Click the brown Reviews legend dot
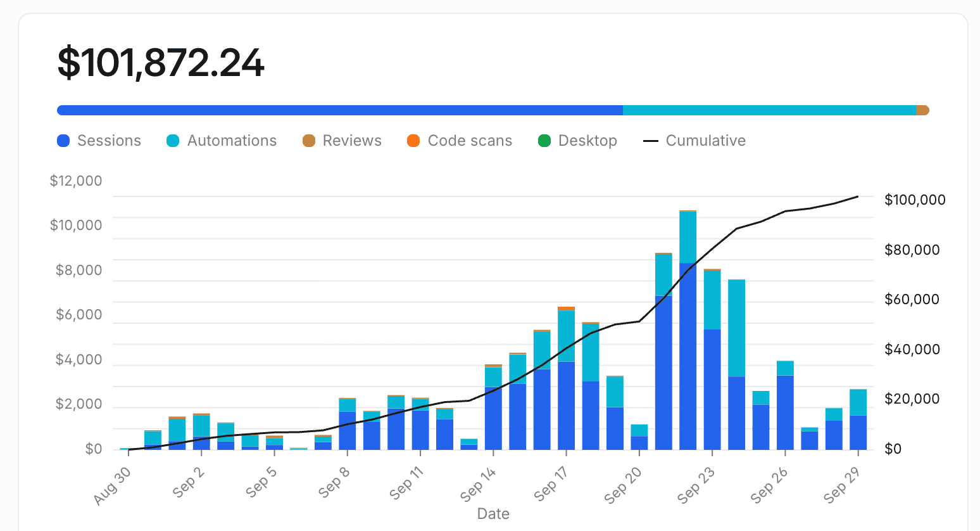Image resolution: width=980 pixels, height=531 pixels. point(308,141)
